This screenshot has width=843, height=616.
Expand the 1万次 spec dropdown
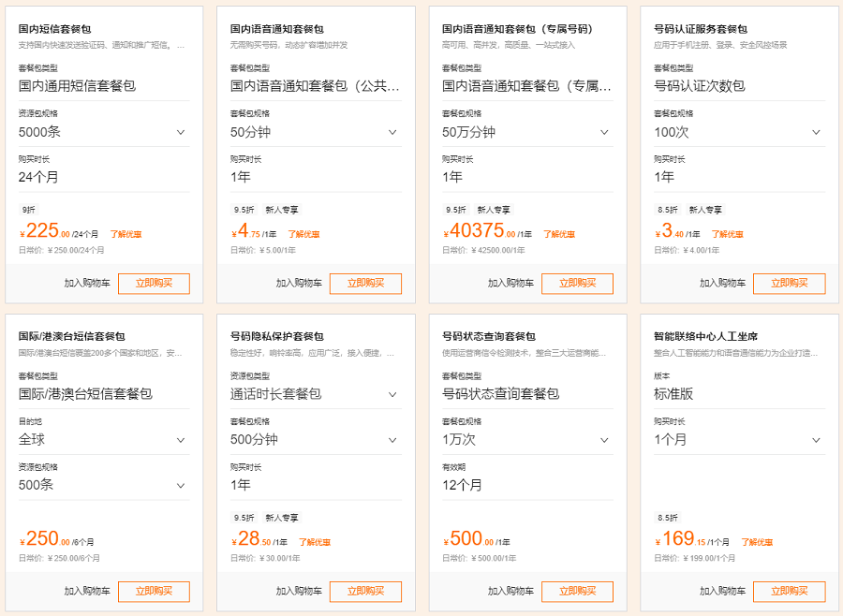click(527, 440)
